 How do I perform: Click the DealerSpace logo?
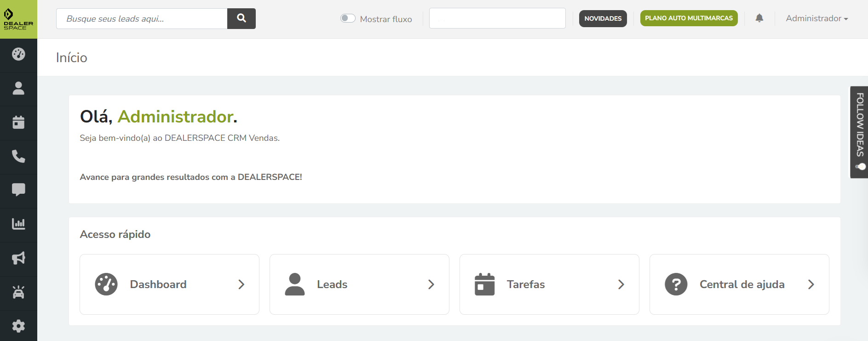click(x=18, y=19)
